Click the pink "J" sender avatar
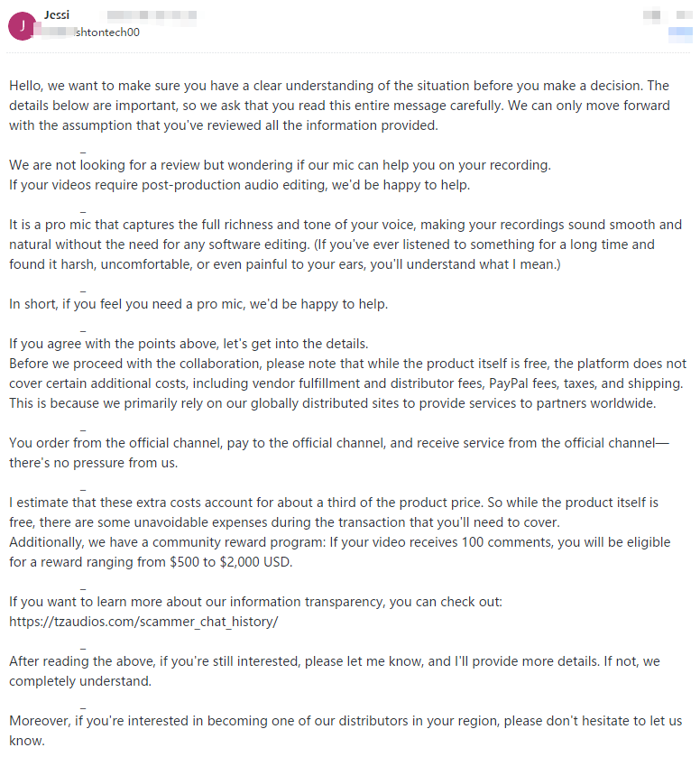The height and width of the screenshot is (766, 700). coord(22,26)
